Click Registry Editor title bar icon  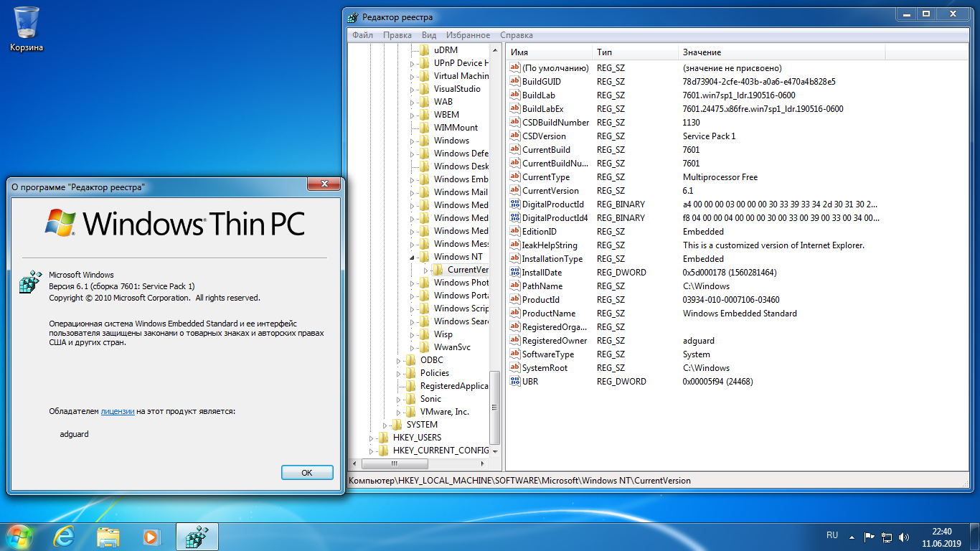(352, 17)
